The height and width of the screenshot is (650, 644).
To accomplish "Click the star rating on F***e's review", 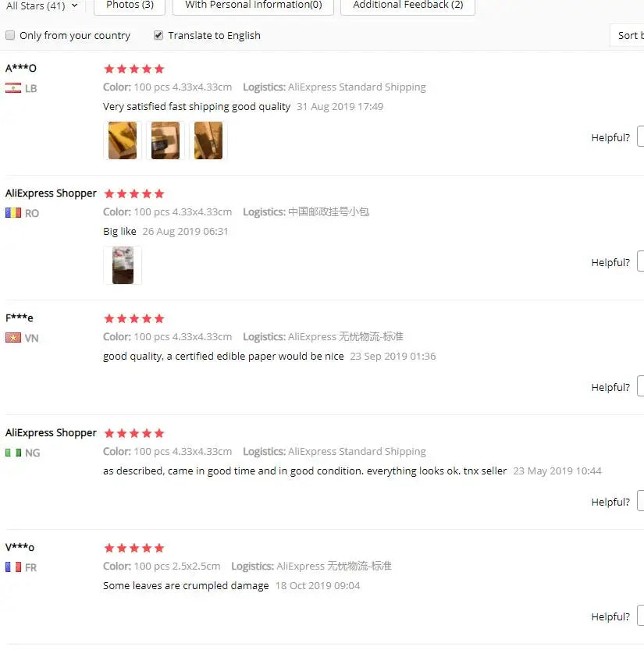I will tap(134, 318).
